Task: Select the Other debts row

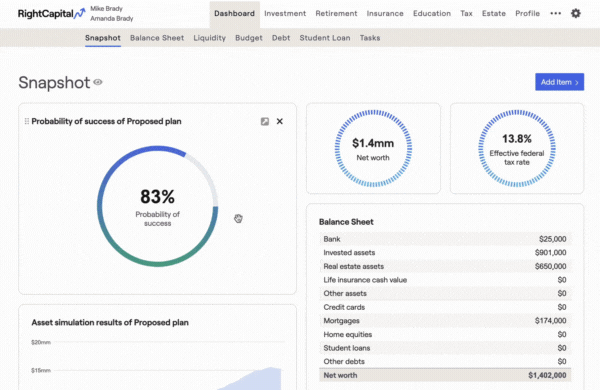Action: pos(445,361)
